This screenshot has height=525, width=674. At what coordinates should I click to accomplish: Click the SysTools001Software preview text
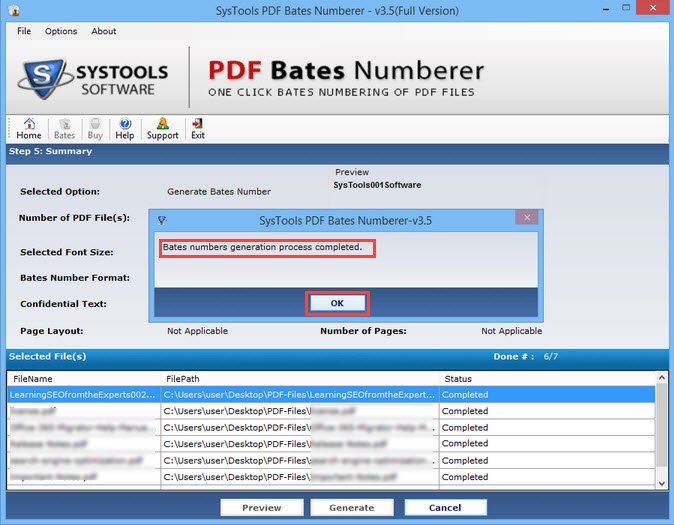[x=377, y=185]
